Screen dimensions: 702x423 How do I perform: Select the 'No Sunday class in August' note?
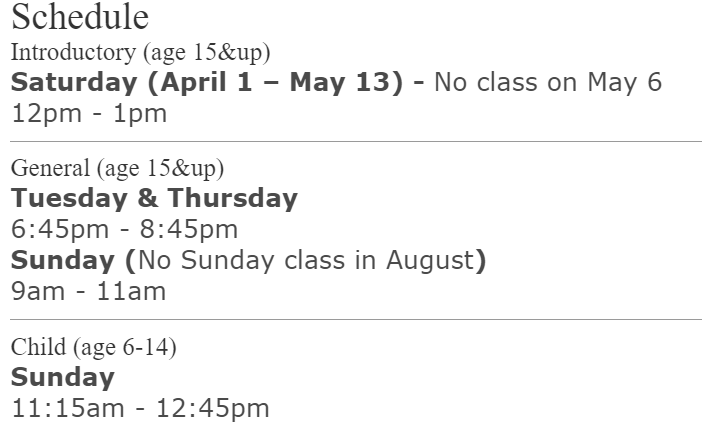click(304, 260)
